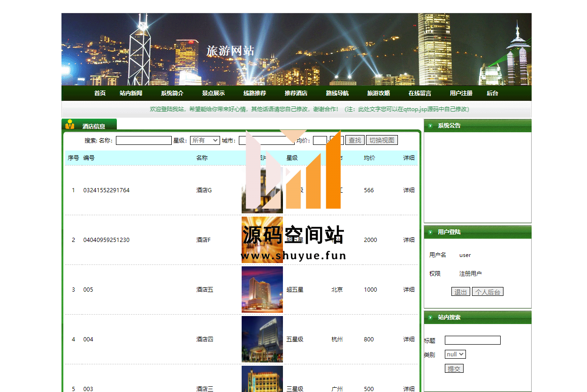Click the price value 2000
587x392 pixels.
[370, 240]
